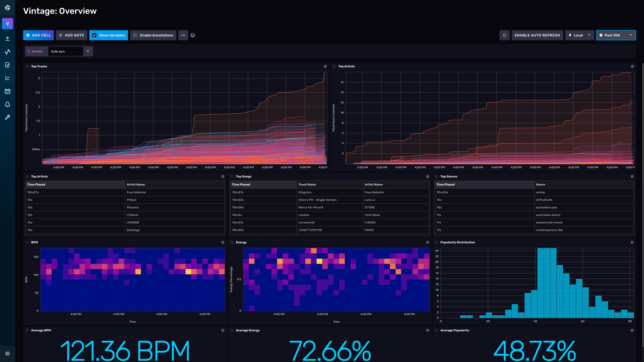Image resolution: width=644 pixels, height=362 pixels.
Task: Toggle the Show Variables checkbox
Action: tap(94, 35)
